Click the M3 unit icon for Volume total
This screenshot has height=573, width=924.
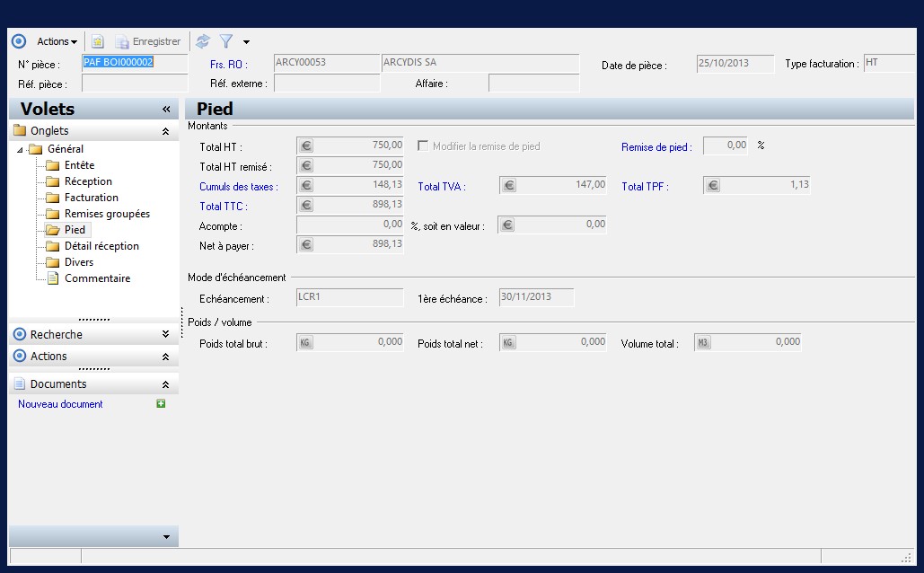click(x=703, y=343)
